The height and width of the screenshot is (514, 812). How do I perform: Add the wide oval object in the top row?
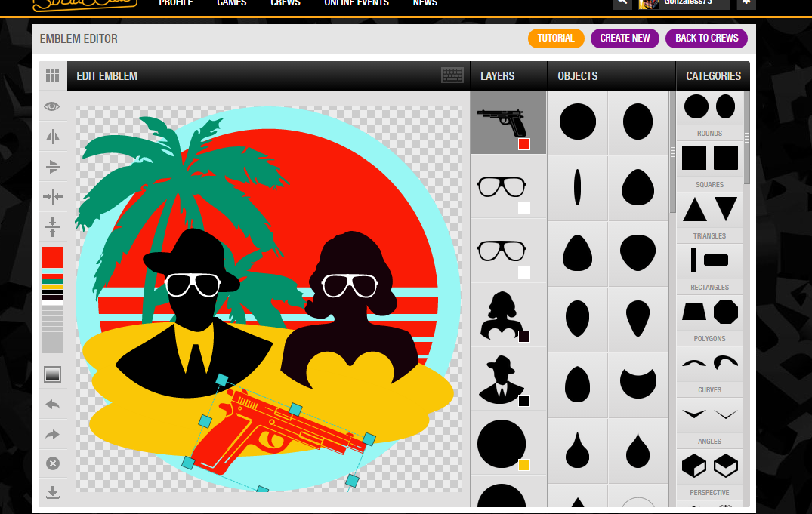tap(638, 122)
